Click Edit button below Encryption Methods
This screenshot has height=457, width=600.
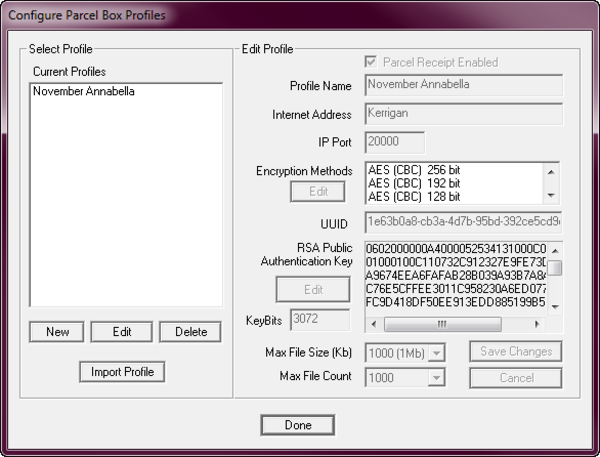317,191
